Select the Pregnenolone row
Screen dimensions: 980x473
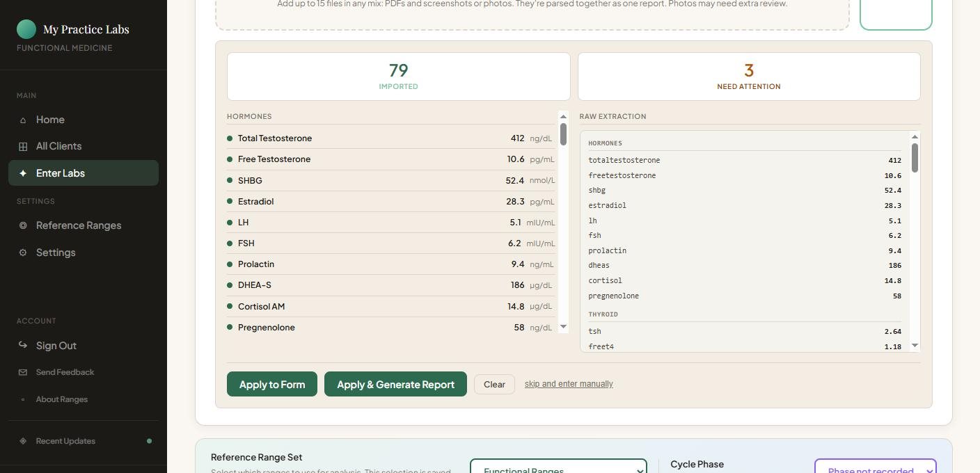391,327
